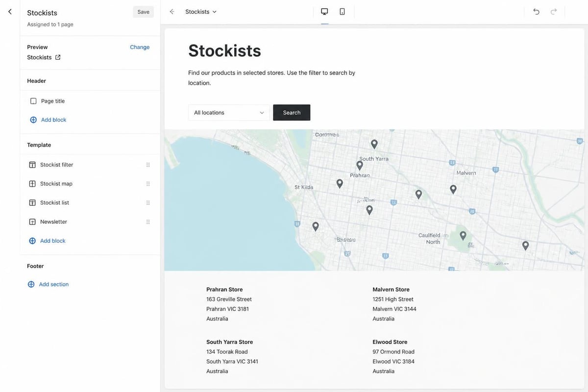
Task: Click the 134 Toorak Road address
Action: [x=227, y=352]
